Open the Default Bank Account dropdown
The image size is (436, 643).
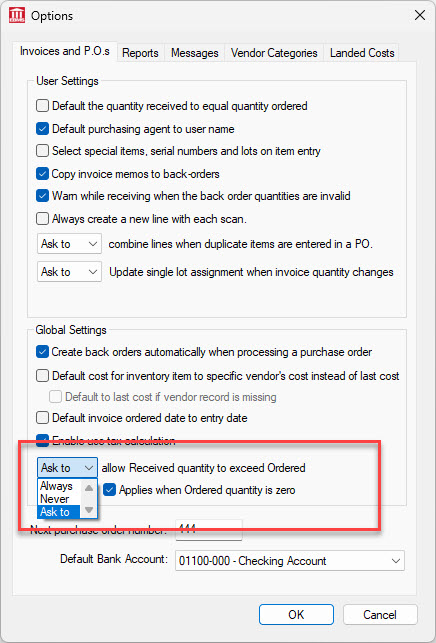290,561
